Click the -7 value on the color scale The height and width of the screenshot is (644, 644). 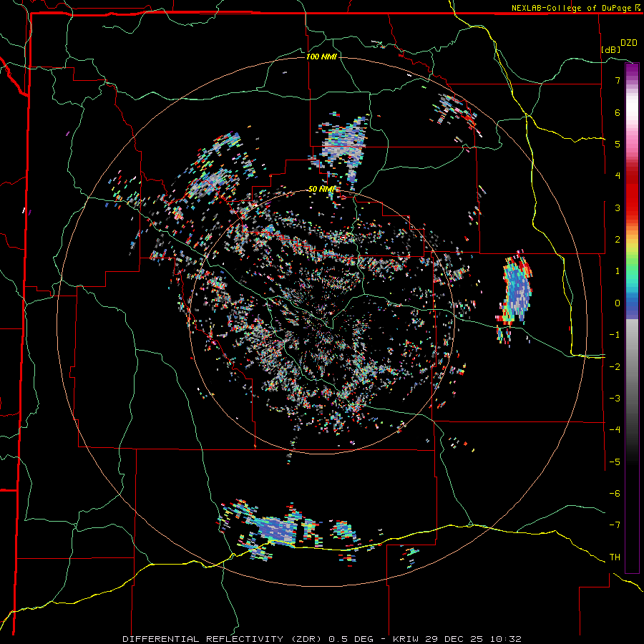[x=615, y=525]
